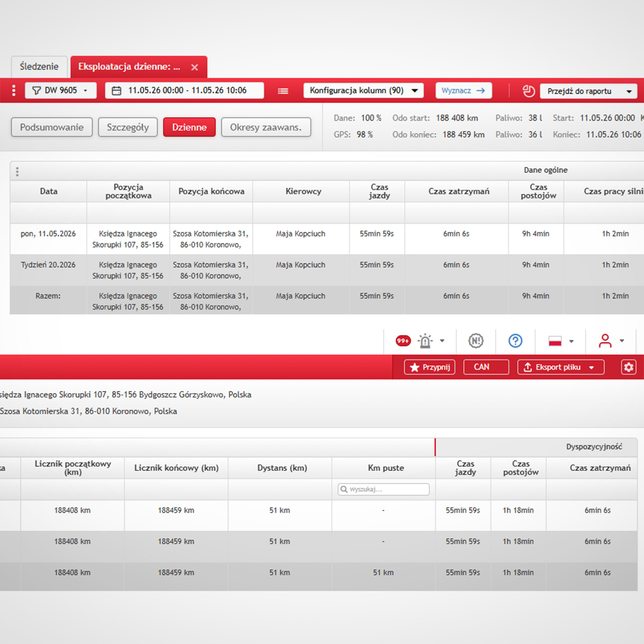The image size is (644, 644).
Task: Select the Szczegóły view tab
Action: (x=128, y=127)
